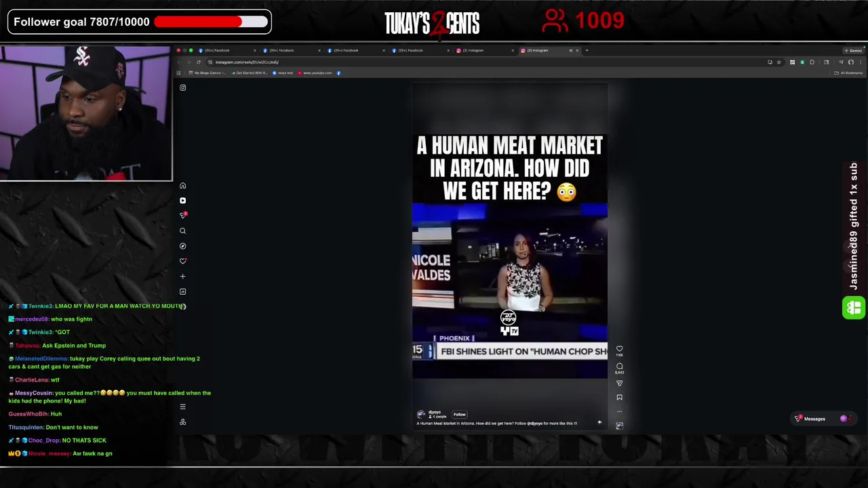Share the reel with paper plane icon
This screenshot has width=868, height=488.
[x=619, y=384]
